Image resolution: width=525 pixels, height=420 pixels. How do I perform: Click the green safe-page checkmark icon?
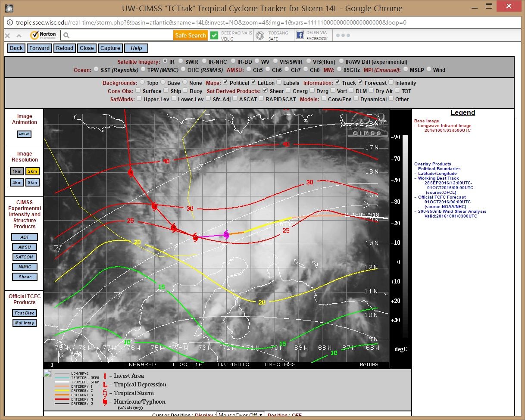coord(214,36)
